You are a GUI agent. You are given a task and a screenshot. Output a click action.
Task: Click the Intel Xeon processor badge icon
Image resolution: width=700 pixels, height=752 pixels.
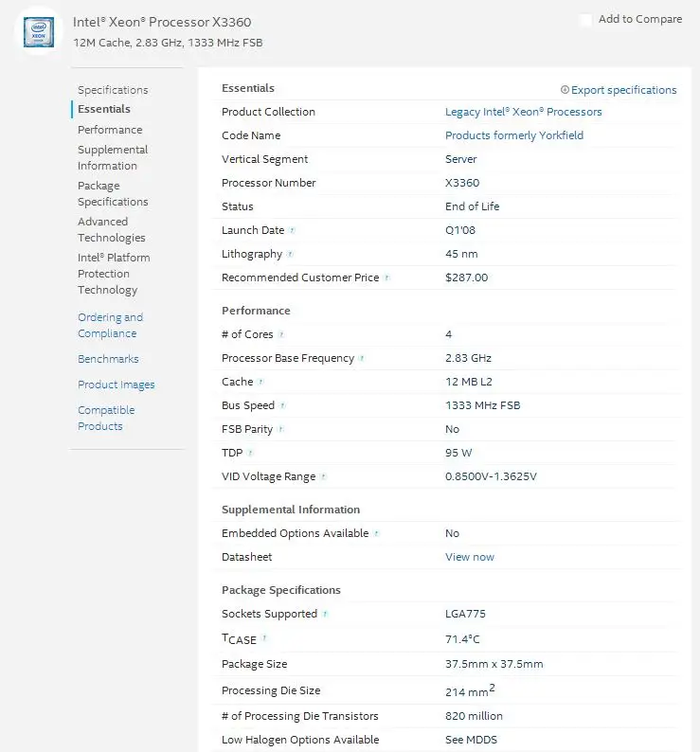tap(39, 32)
